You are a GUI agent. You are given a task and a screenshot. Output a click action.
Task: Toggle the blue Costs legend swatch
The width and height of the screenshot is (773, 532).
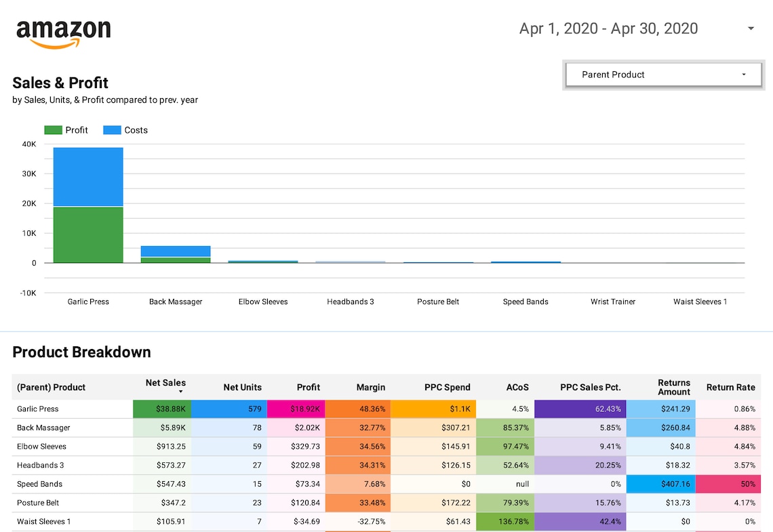click(x=111, y=129)
